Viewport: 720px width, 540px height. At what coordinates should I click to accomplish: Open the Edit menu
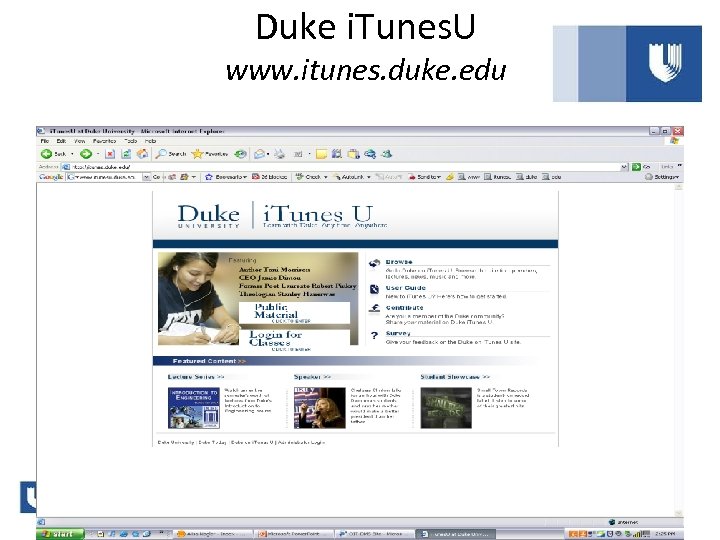pos(61,141)
